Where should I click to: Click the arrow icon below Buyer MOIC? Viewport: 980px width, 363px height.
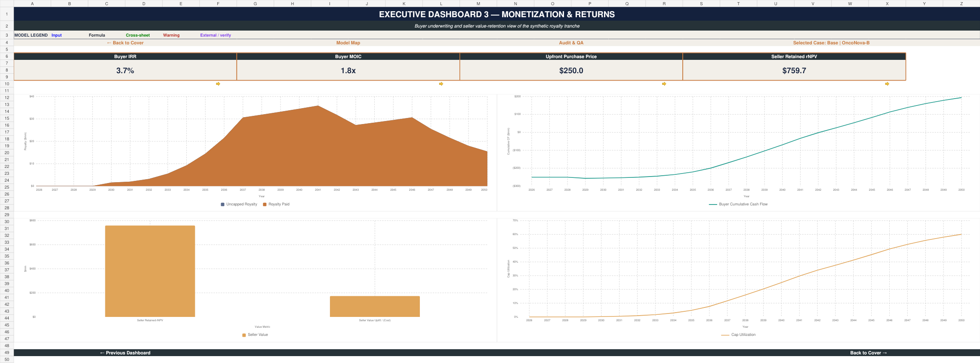pyautogui.click(x=441, y=84)
